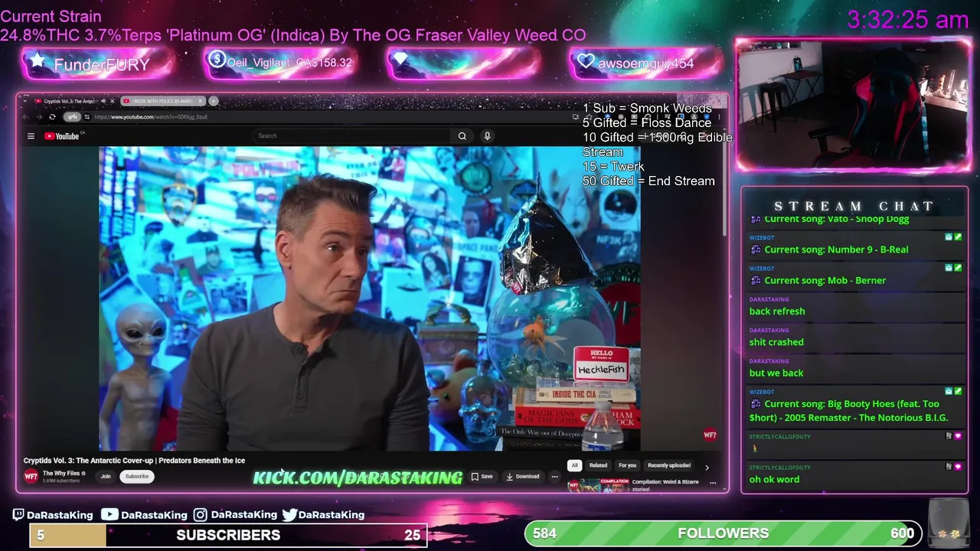
Task: Click the browser address bar URL
Action: coord(151,117)
